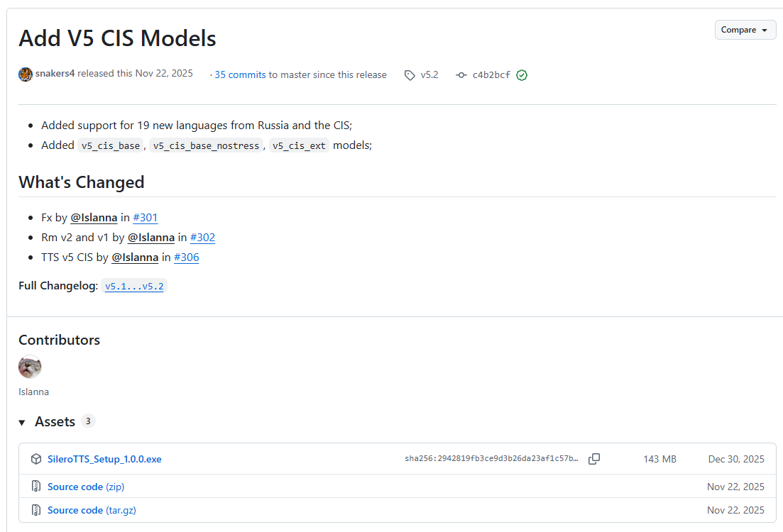
Task: Click the v5_cis_base code label
Action: 110,145
